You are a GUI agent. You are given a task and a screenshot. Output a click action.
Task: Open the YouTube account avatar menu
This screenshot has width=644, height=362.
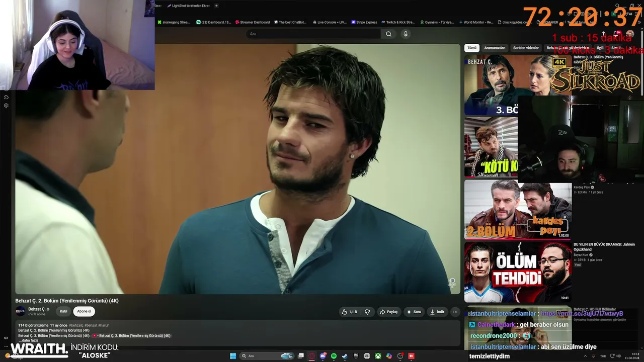pos(630,34)
